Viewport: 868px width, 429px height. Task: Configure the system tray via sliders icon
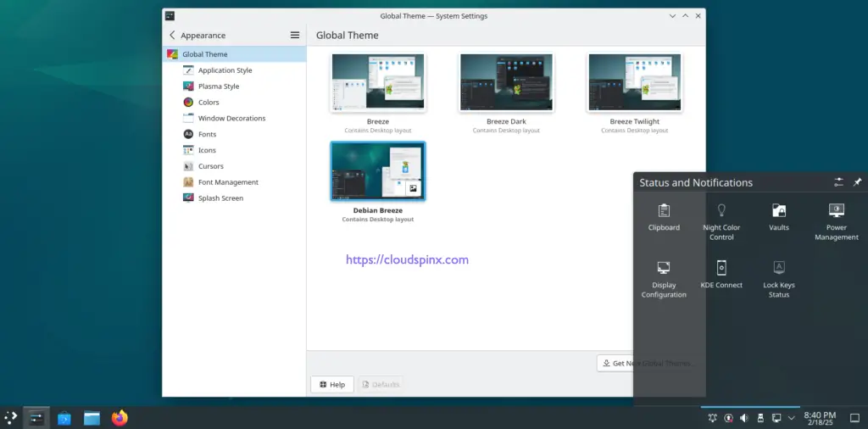(x=838, y=182)
